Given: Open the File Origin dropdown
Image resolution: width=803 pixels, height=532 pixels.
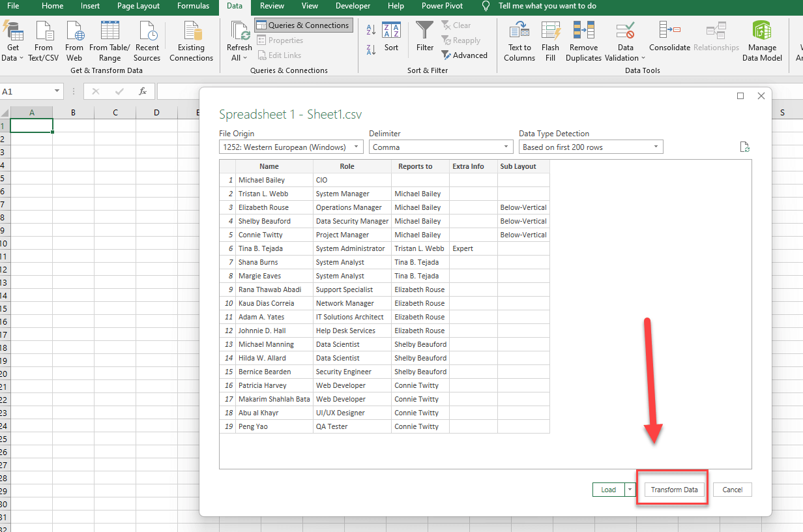Looking at the screenshot, I should (x=291, y=147).
